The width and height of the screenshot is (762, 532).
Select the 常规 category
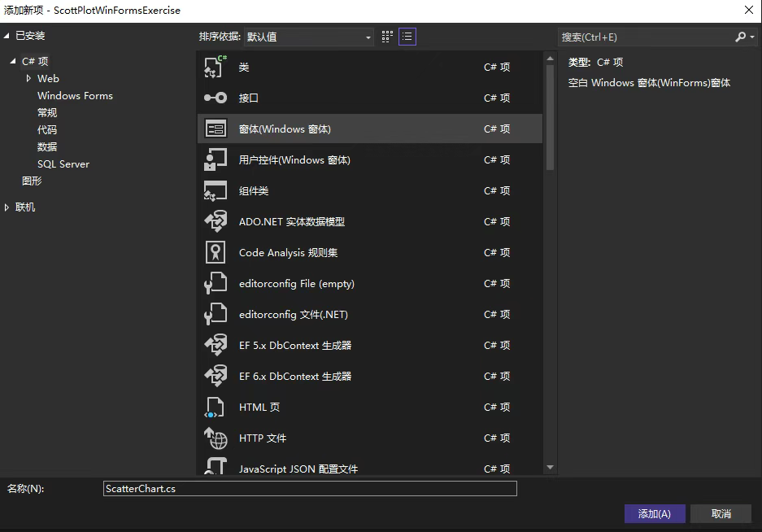pyautogui.click(x=47, y=113)
